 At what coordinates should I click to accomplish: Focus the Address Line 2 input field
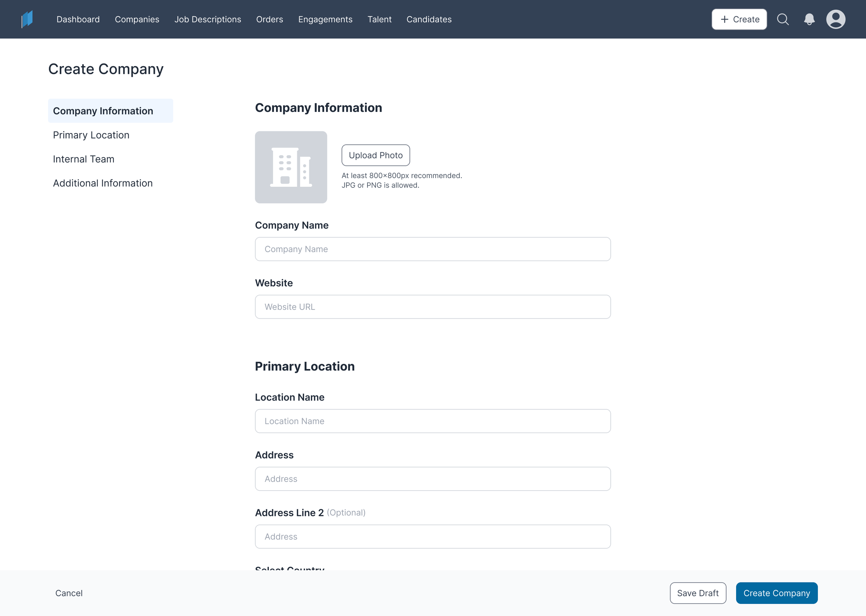pos(433,536)
